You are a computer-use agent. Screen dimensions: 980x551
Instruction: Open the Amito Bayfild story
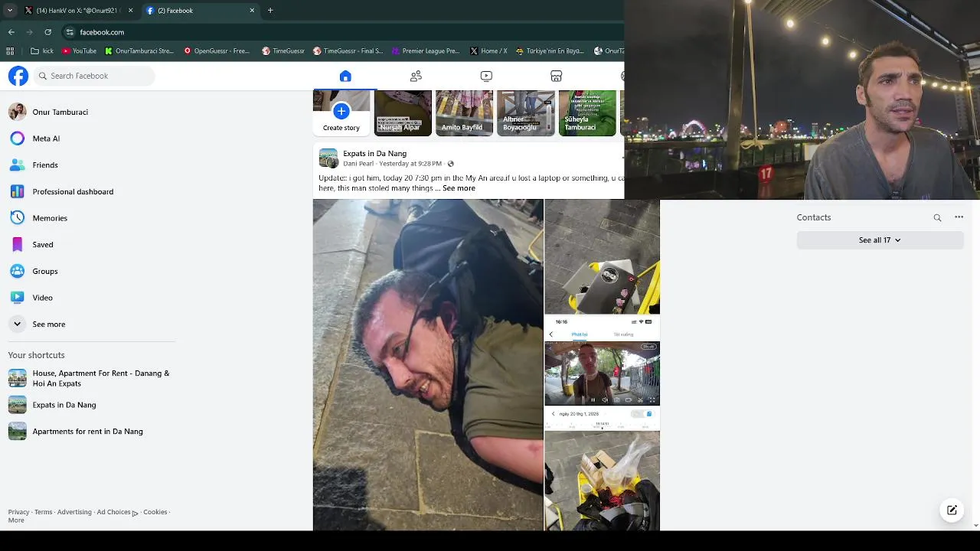pyautogui.click(x=464, y=113)
